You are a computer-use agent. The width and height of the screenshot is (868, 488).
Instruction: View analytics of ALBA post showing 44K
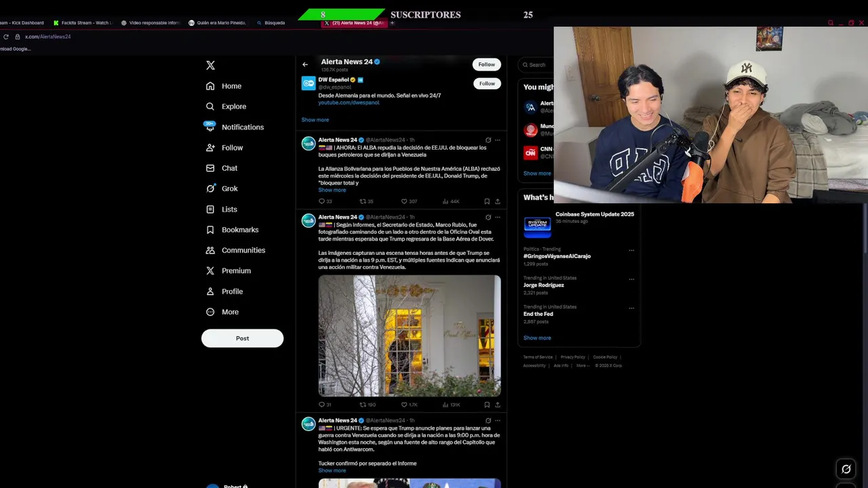pyautogui.click(x=451, y=201)
